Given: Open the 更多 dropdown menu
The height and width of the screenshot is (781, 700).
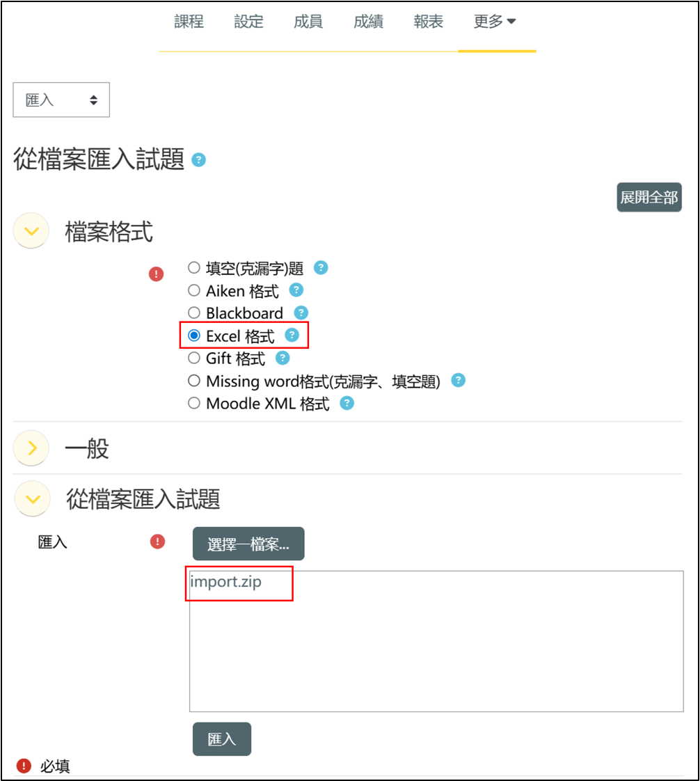Looking at the screenshot, I should [x=494, y=22].
